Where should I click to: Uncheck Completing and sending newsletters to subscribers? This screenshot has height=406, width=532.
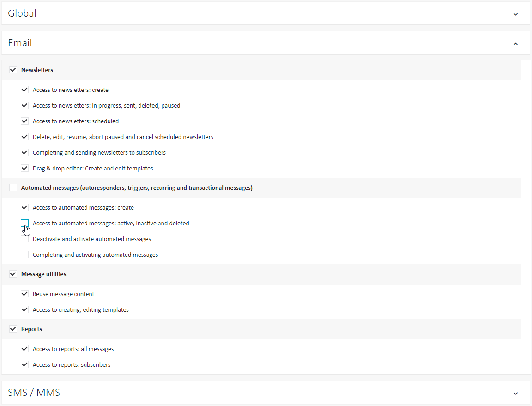click(25, 152)
